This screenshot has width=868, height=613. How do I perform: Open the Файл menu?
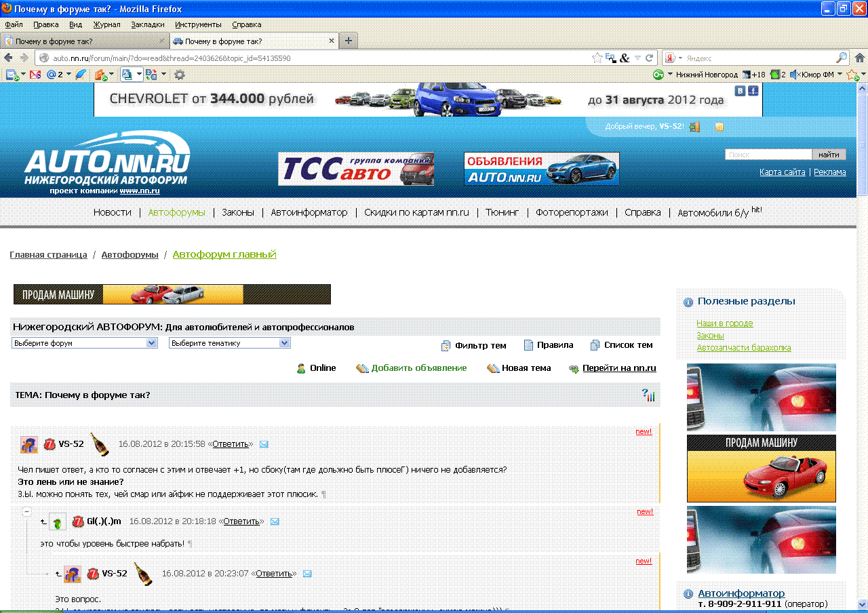click(x=14, y=24)
